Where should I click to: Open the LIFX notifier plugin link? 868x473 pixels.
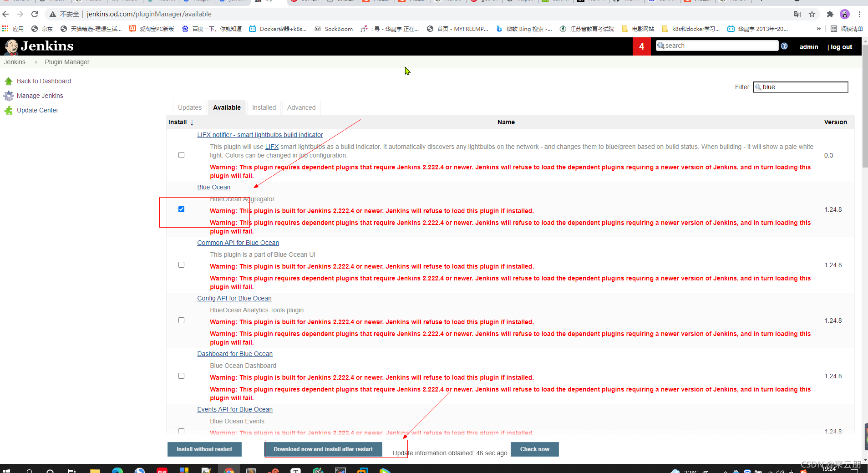260,135
